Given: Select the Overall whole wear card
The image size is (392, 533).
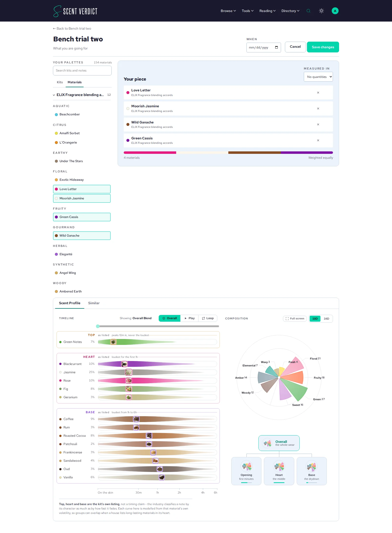Looking at the screenshot, I should (279, 443).
